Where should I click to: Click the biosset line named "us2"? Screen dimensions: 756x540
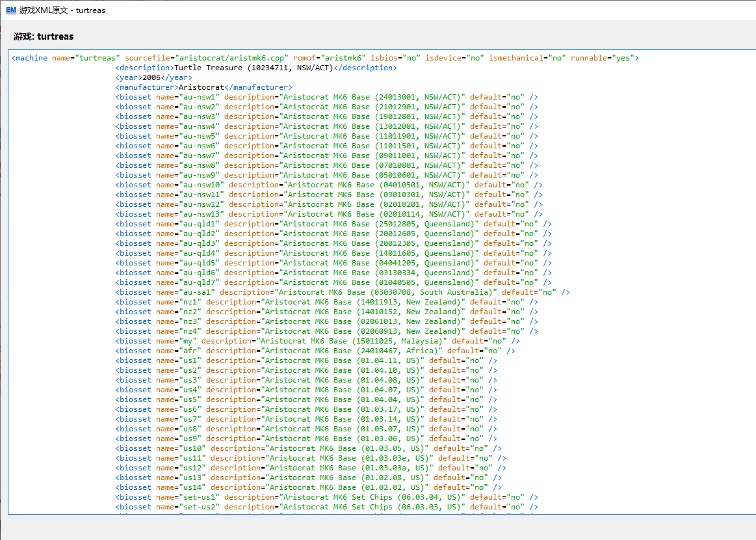[306, 370]
